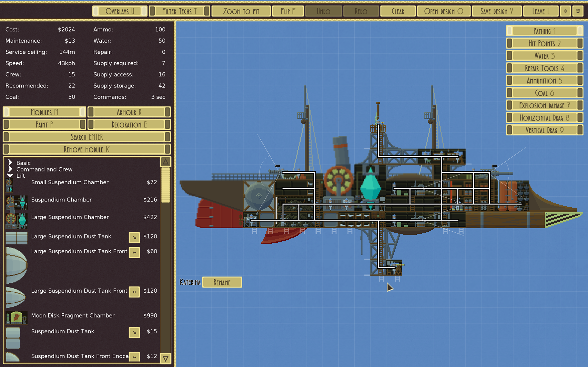Exit the editor with Leave L

pos(541,11)
